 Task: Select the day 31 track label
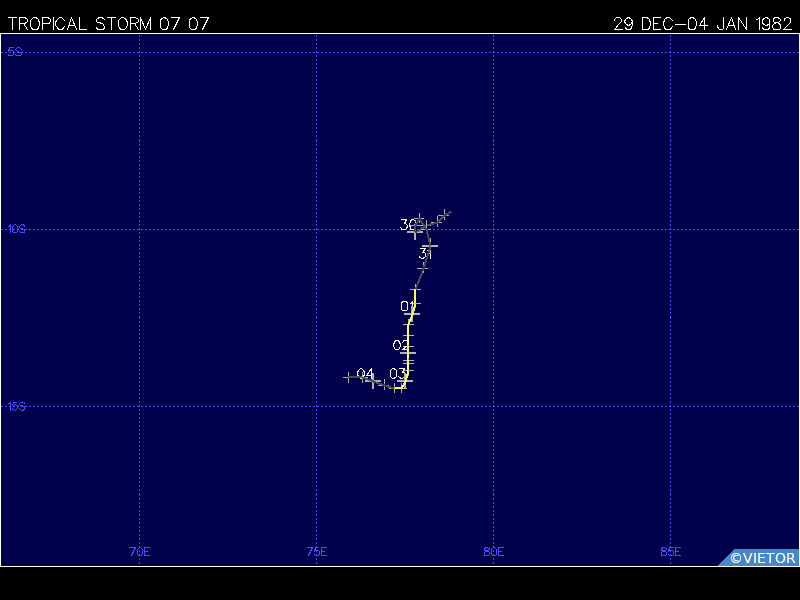pos(425,254)
